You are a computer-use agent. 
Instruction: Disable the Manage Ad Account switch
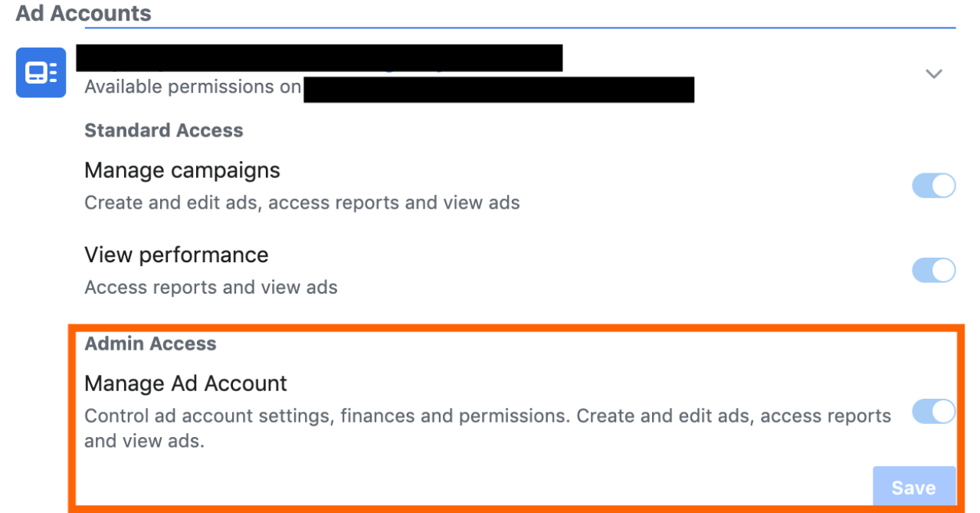coord(933,411)
